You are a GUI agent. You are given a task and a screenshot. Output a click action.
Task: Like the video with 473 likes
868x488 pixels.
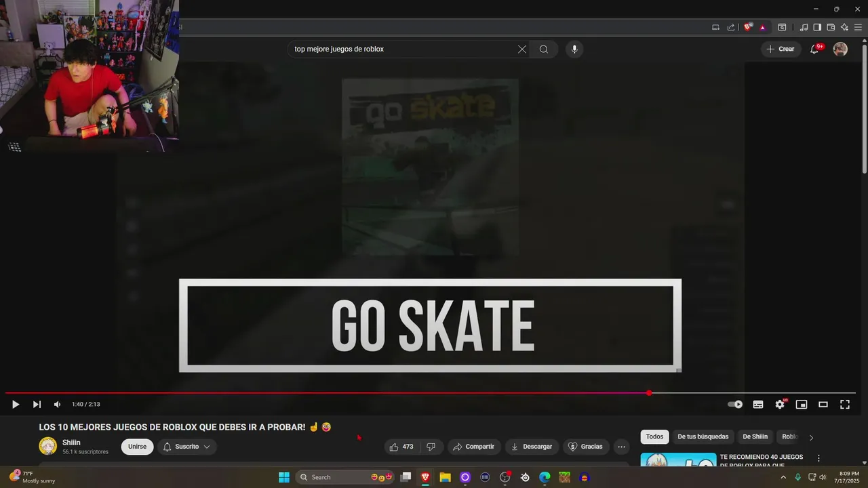click(401, 447)
